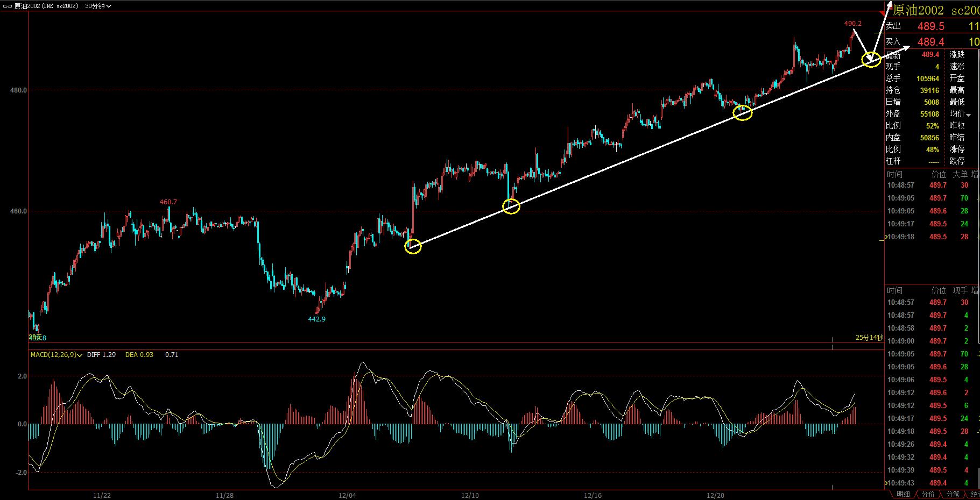Click the 10:49:26 tick row
The height and width of the screenshot is (500, 980).
(x=932, y=444)
